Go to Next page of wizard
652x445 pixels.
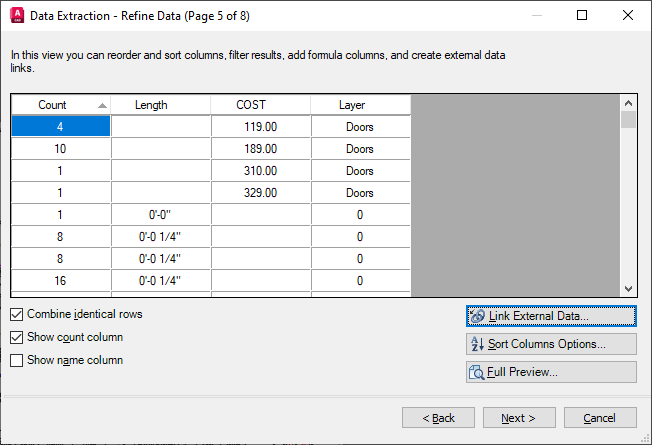(519, 418)
